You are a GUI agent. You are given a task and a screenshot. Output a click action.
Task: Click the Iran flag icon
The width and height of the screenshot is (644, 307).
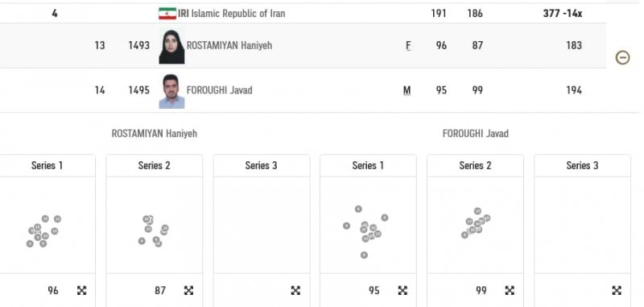coord(167,14)
